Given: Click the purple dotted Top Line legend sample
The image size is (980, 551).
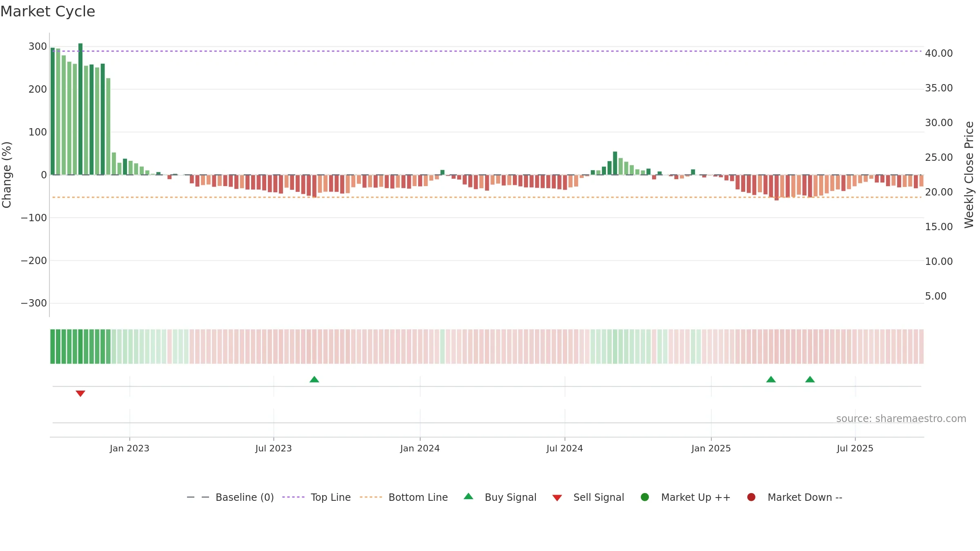Looking at the screenshot, I should tap(293, 497).
